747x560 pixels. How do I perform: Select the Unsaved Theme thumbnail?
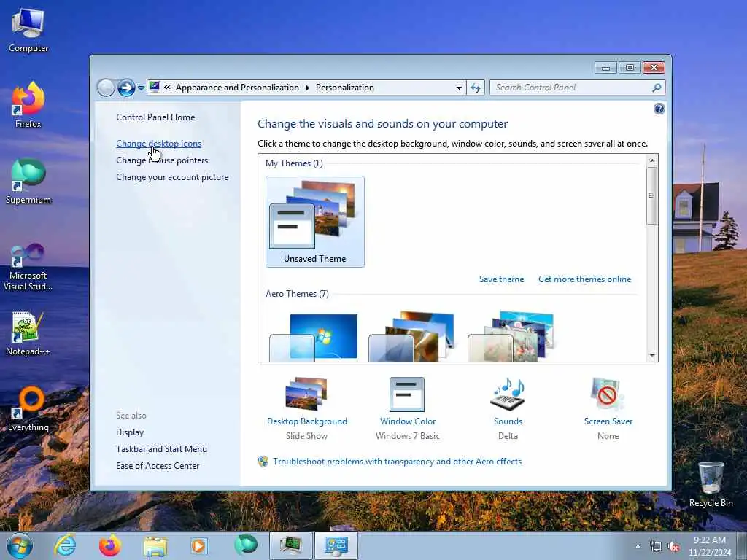point(315,222)
